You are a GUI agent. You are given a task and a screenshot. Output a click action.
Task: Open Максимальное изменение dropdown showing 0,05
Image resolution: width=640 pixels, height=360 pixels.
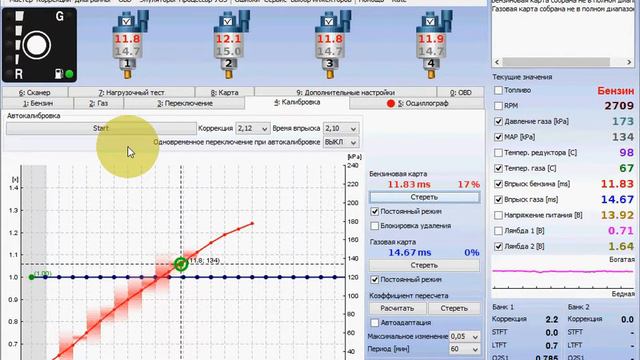464,337
